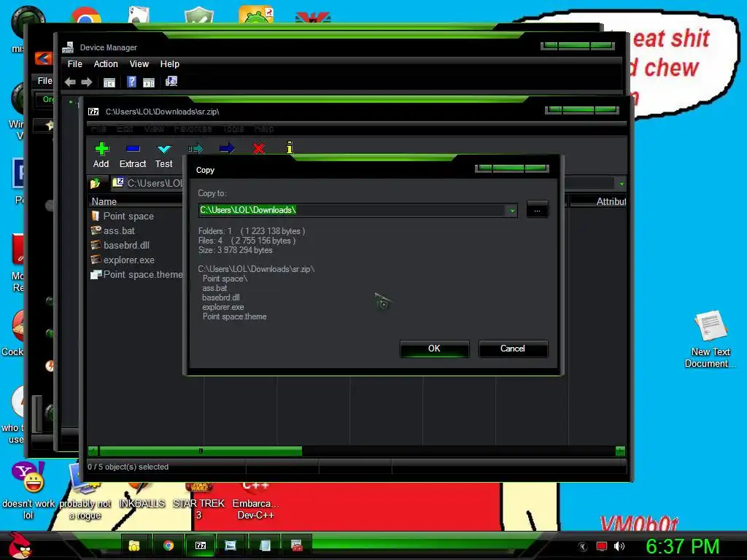Click Scan for hardware changes icon in Device Manager
This screenshot has width=747, height=560.
coord(171,82)
